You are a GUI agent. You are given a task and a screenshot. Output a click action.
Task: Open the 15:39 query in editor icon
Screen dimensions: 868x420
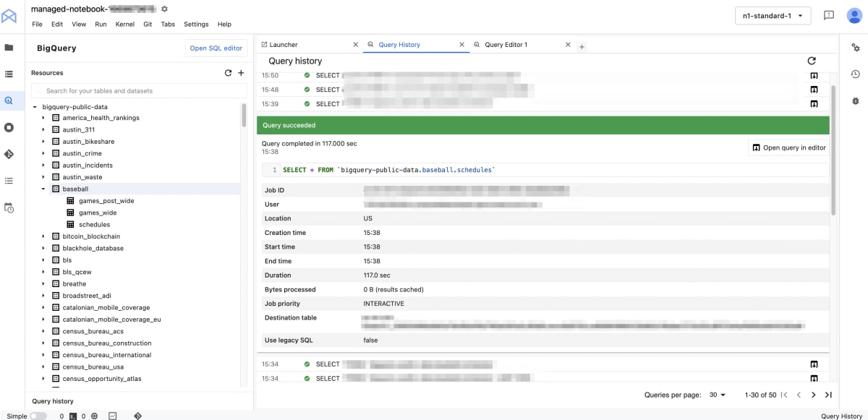click(814, 104)
